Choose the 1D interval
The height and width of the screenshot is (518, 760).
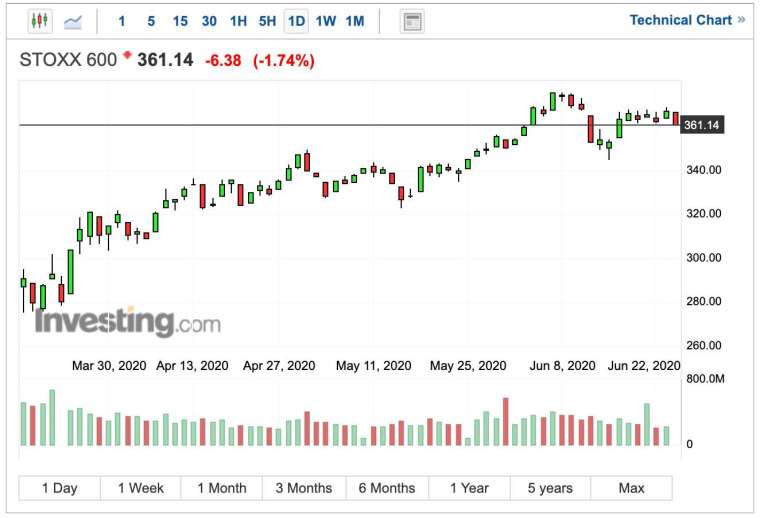(296, 21)
